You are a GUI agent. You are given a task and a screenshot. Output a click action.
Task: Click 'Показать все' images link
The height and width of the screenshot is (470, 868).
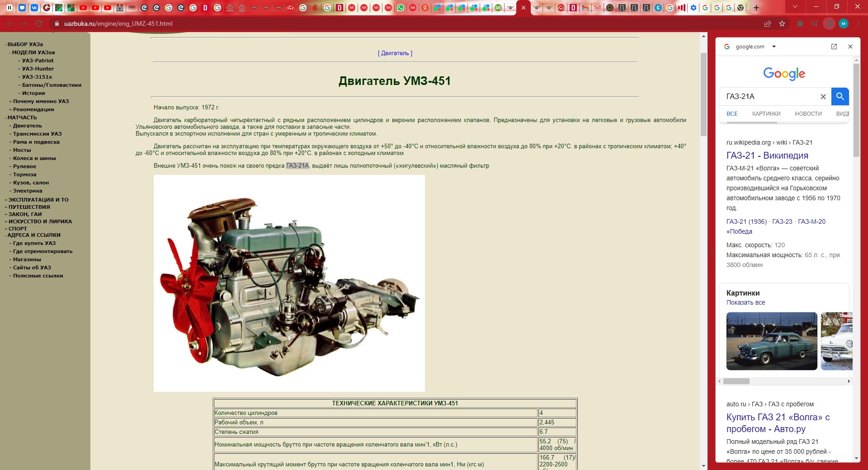pyautogui.click(x=745, y=303)
